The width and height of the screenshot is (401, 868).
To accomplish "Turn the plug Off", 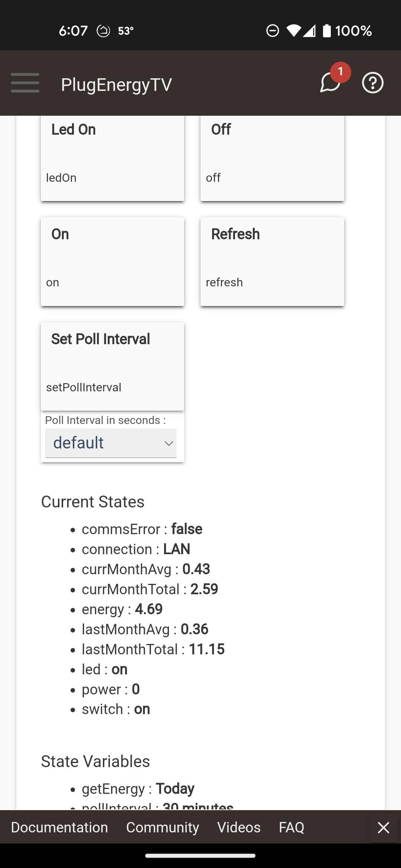I will [272, 158].
